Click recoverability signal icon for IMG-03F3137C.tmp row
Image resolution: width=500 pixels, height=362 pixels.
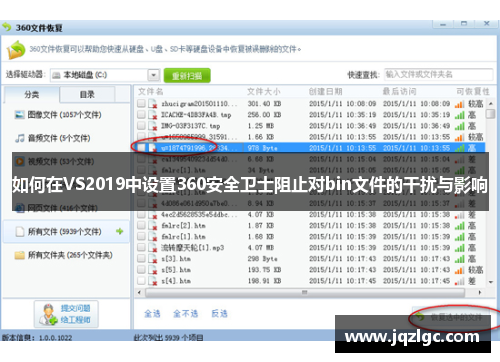click(459, 126)
